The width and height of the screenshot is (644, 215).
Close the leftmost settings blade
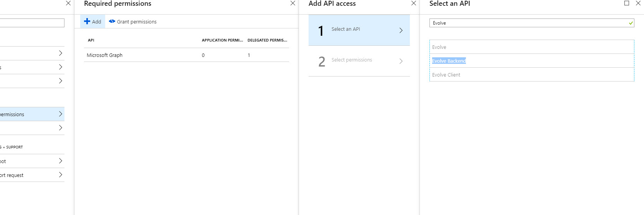68,3
